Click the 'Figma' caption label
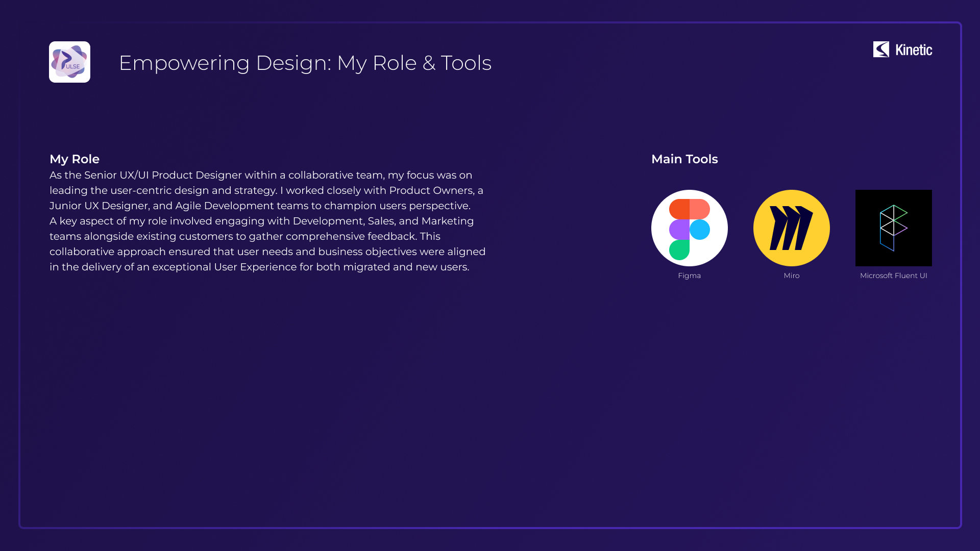The image size is (980, 551). (x=689, y=275)
